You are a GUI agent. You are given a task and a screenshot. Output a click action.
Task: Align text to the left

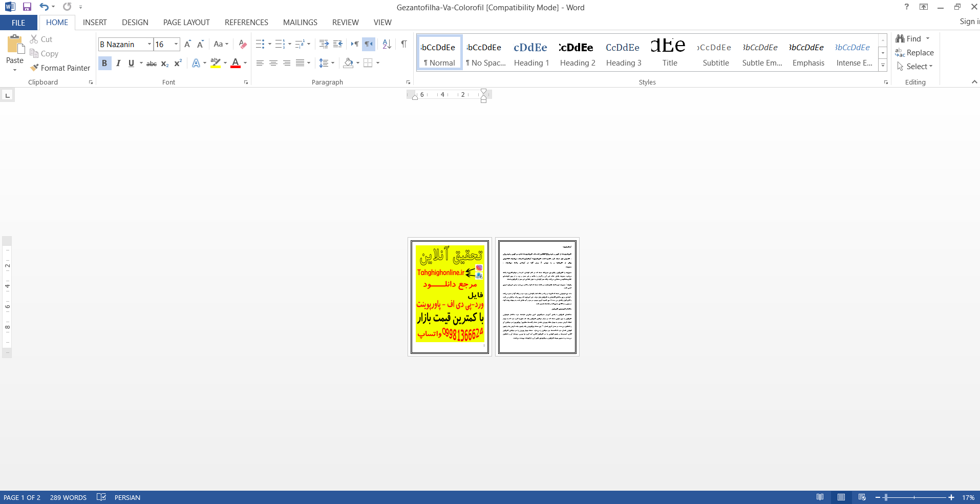260,63
